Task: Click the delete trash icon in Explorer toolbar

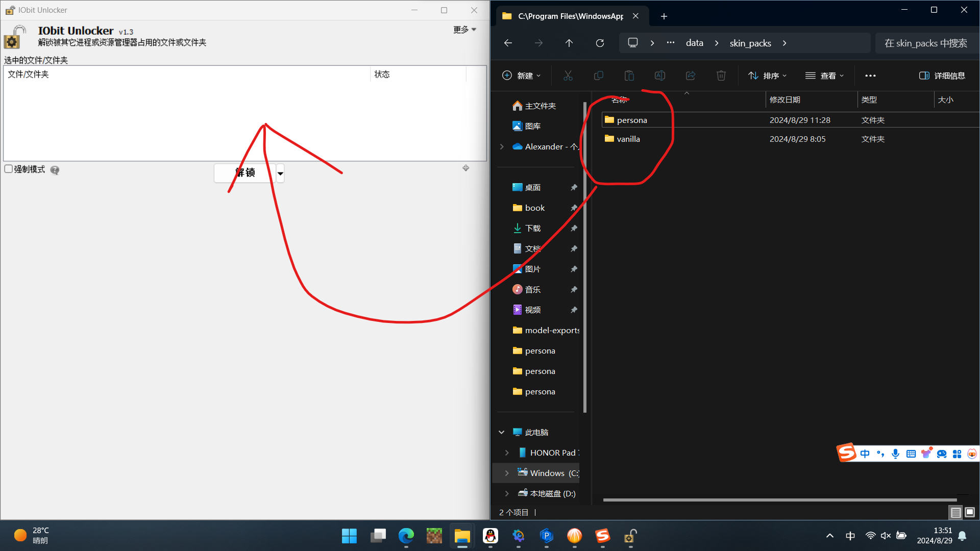Action: pos(721,76)
